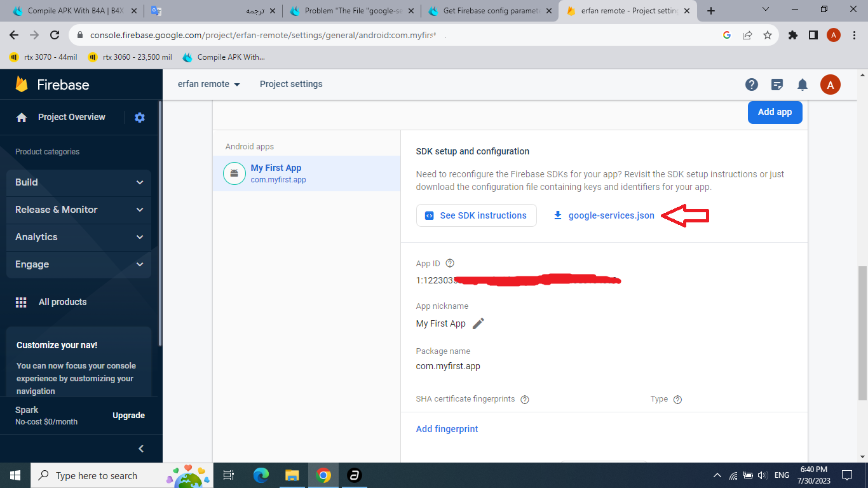Open the Chrome profile avatar
Viewport: 868px width, 488px height.
[x=834, y=36]
